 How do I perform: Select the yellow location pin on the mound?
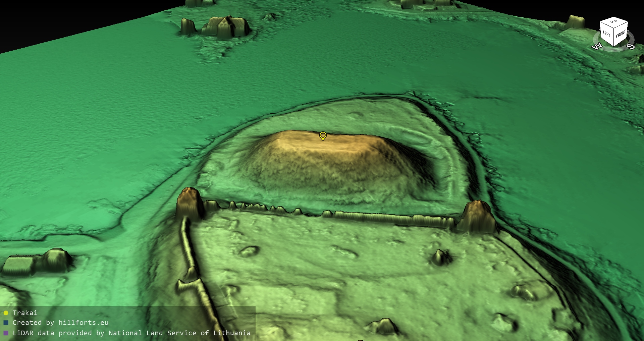click(x=323, y=135)
